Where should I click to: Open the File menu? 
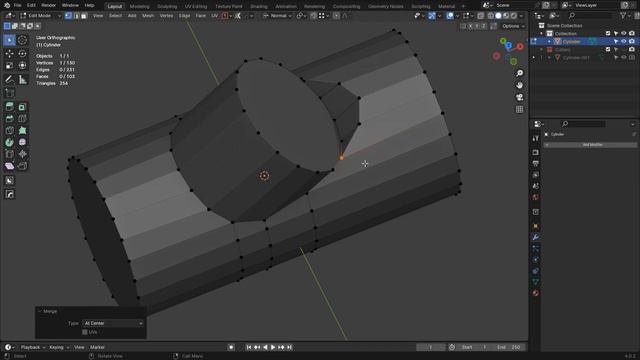(x=17, y=5)
